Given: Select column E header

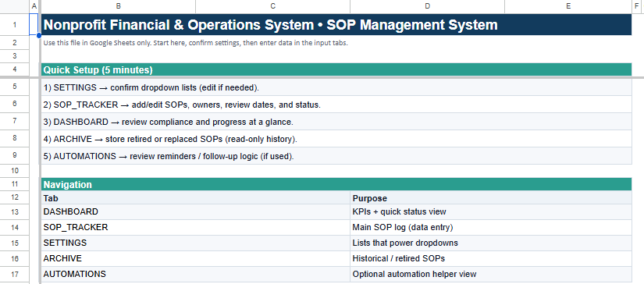Looking at the screenshot, I should (568, 6).
